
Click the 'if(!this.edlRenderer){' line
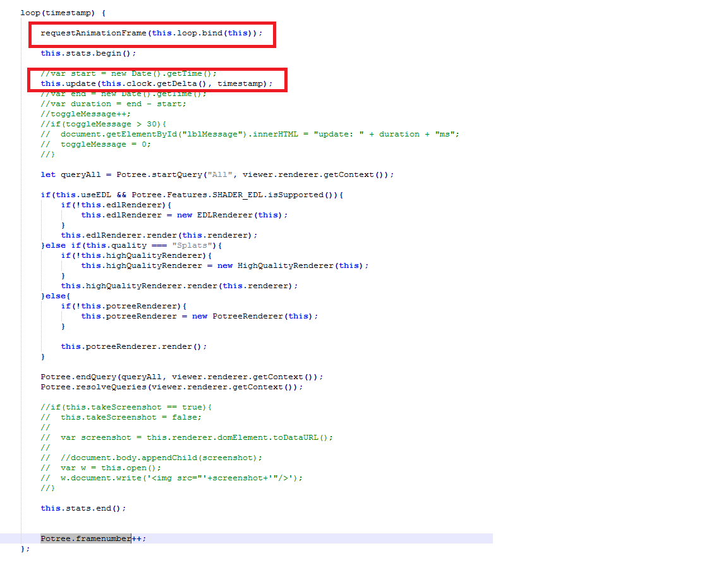[x=116, y=205]
